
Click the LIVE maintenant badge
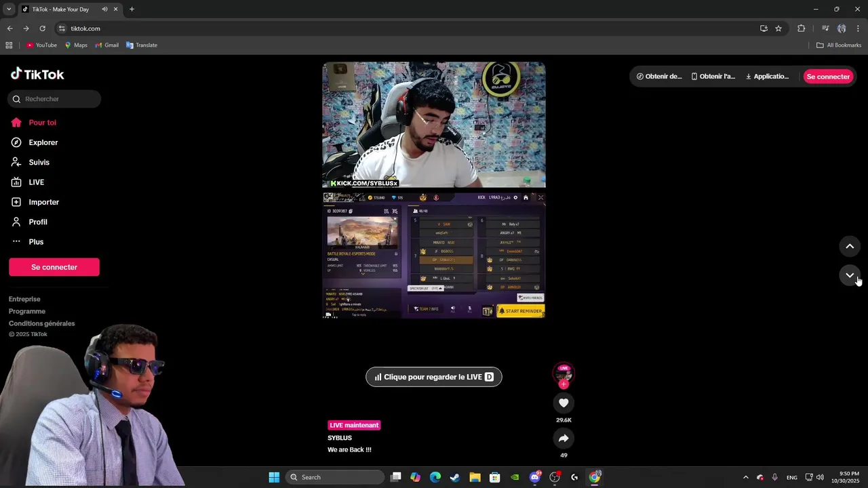(x=354, y=425)
